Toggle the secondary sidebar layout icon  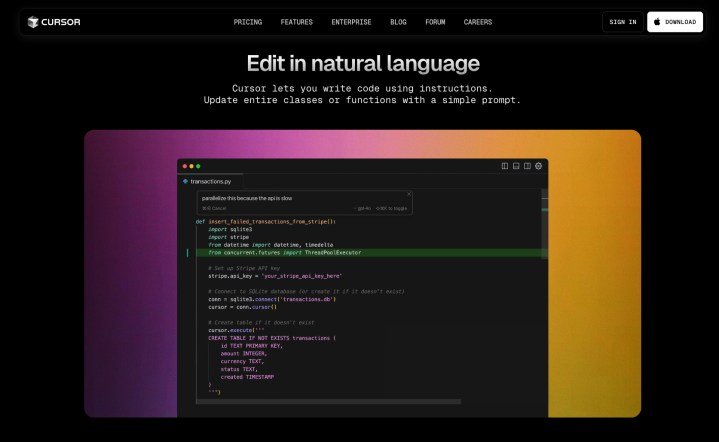click(x=527, y=166)
